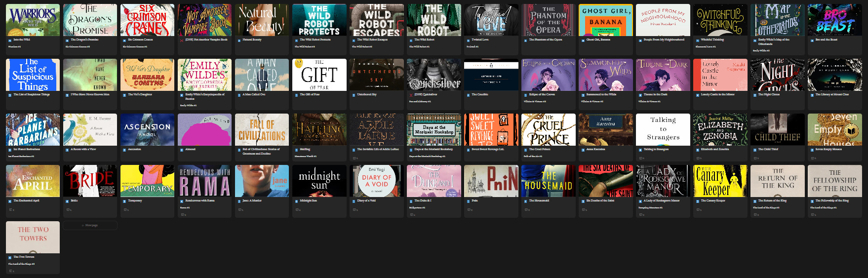Click the comment icon under the Temporary title
Screen dimensions: 868x278
[126, 210]
